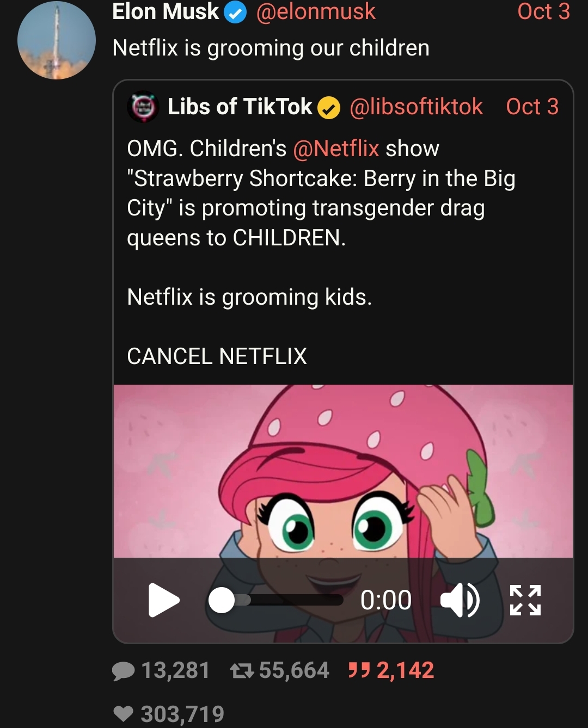
Task: Click the quote tweets icon
Action: coord(359,670)
